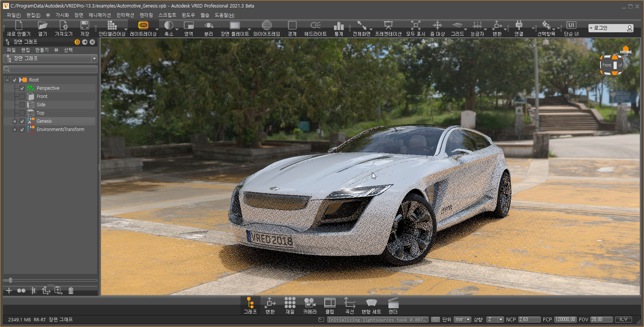Toggle the terminal icon beside status message
Image resolution: width=644 pixels, height=327 pixels.
321,319
